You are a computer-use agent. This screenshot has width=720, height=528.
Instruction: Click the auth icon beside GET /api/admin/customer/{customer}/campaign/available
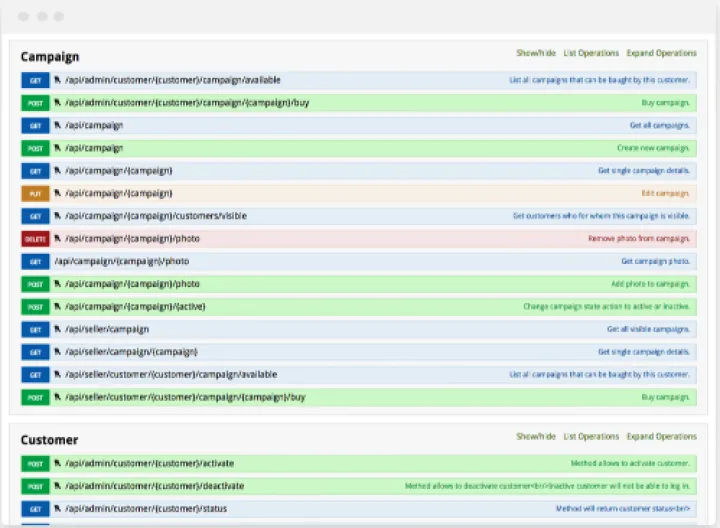(57, 80)
